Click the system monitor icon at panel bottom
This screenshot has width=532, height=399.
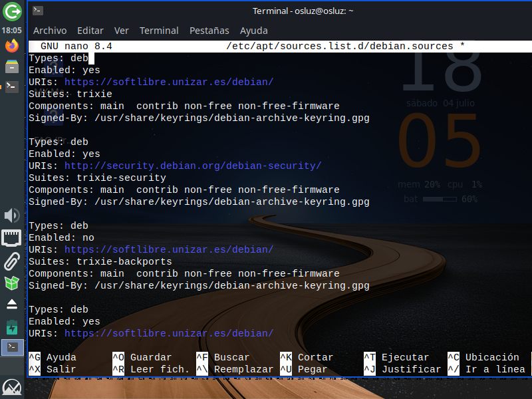coord(12,388)
